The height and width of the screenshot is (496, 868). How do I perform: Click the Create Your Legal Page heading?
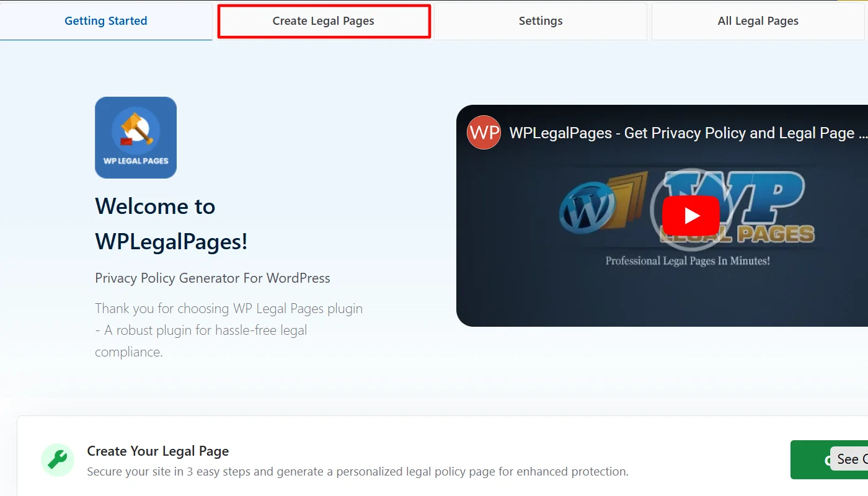pyautogui.click(x=157, y=451)
